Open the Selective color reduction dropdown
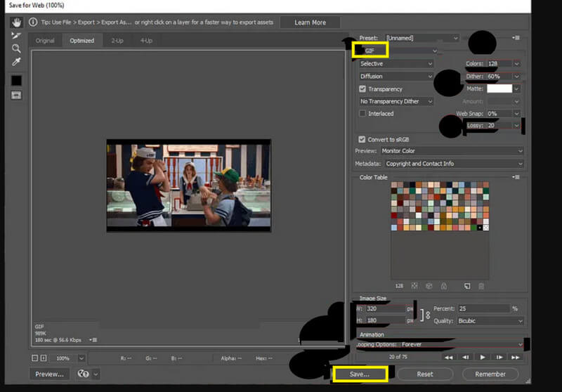The height and width of the screenshot is (392, 562). coord(396,63)
